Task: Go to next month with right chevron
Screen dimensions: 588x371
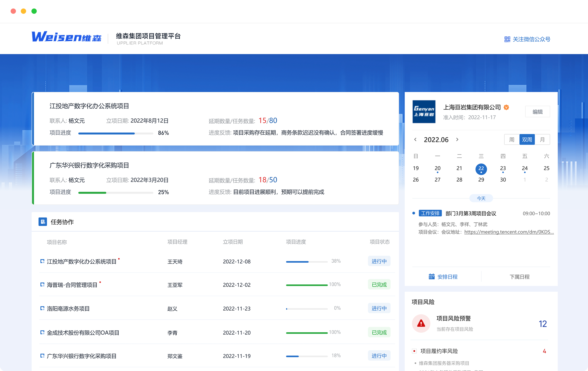Action: click(x=457, y=139)
